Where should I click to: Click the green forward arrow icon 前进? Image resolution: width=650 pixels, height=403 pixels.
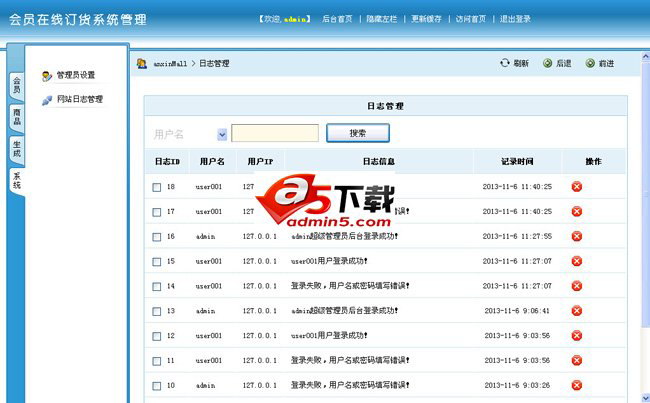[590, 63]
